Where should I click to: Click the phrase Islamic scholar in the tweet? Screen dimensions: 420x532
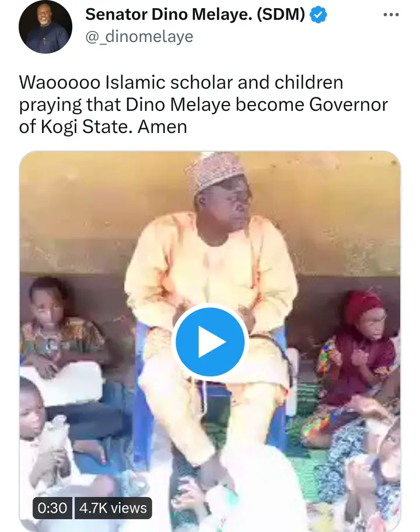point(169,82)
